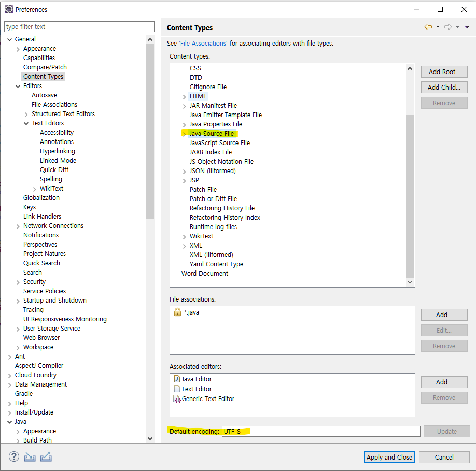This screenshot has width=476, height=471.
Task: Click the content types list scrollbar
Action: tap(410, 196)
